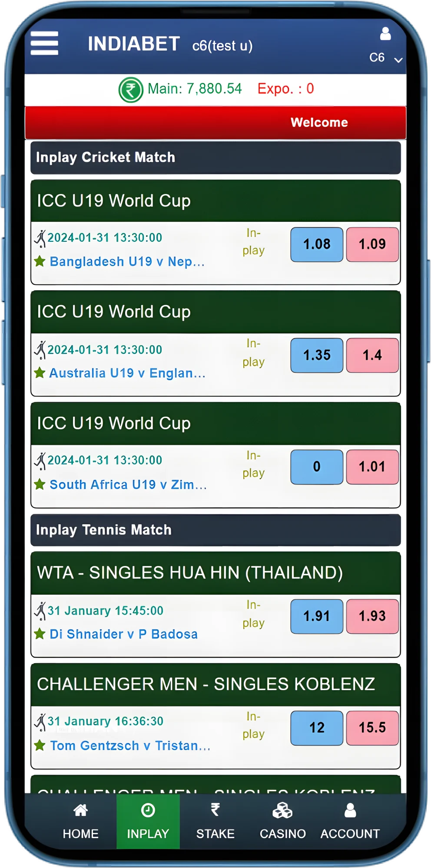Screen dimensions: 431x868
Task: Toggle favorite star for Bangladesh U19 match
Action: [40, 261]
